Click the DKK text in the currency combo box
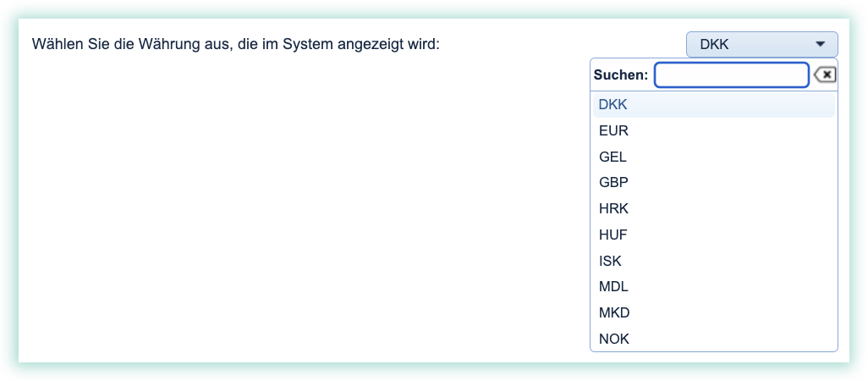The image size is (868, 381). click(x=715, y=44)
